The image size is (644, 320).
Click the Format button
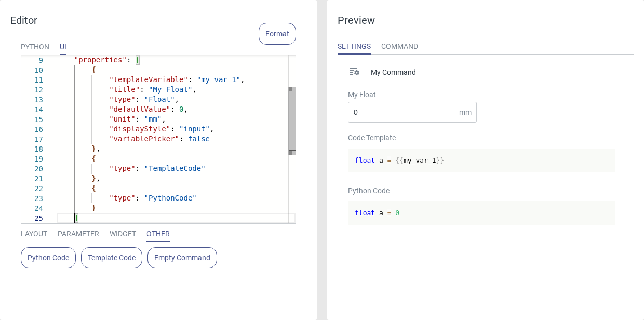(x=277, y=34)
